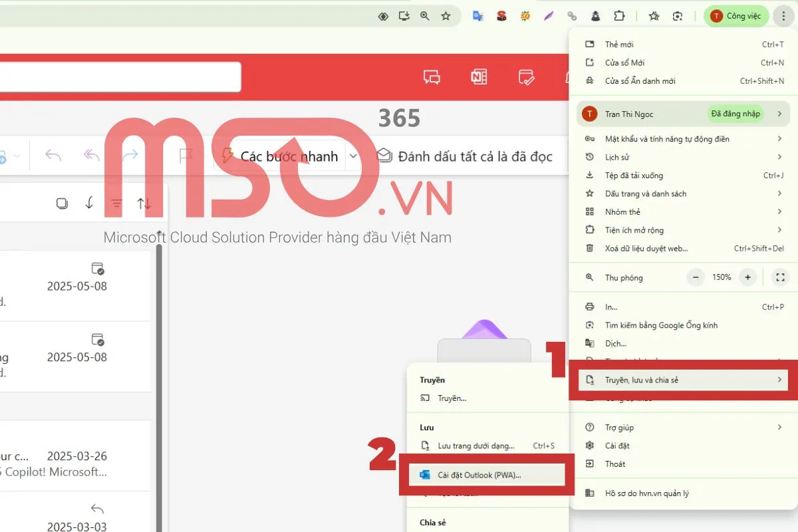This screenshot has height=532, width=798.
Task: Select the flag icon in the mail toolbar
Action: 185,156
